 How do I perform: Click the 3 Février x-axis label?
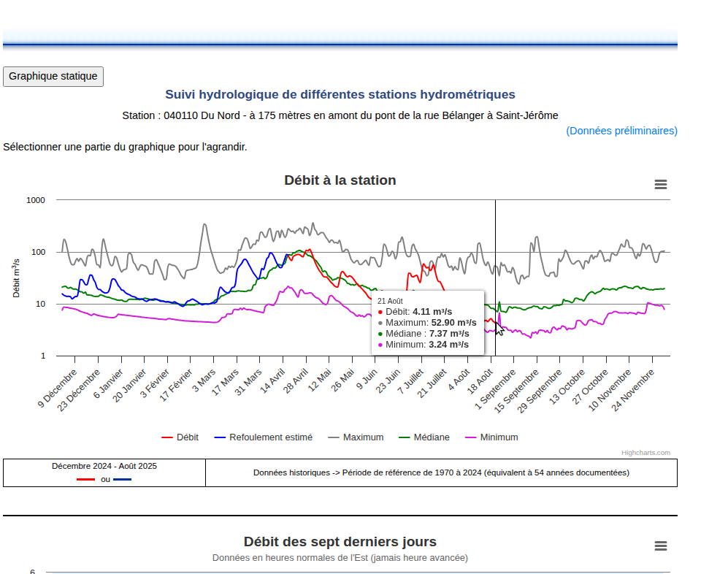155,383
